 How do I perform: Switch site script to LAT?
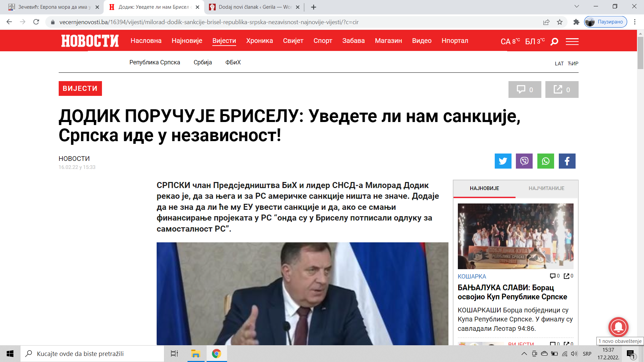click(559, 64)
